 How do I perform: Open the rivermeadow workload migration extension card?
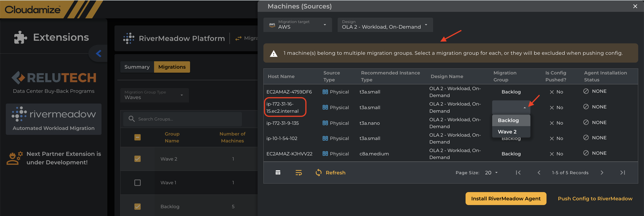[x=54, y=119]
